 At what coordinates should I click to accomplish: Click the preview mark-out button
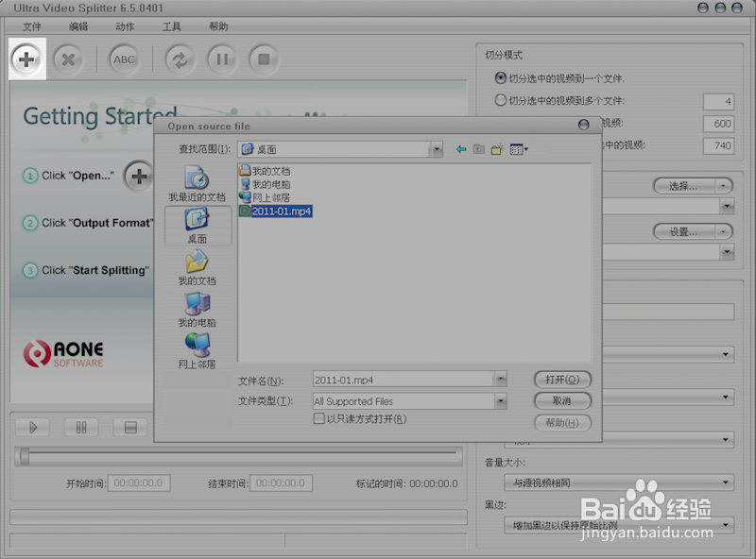(x=130, y=428)
